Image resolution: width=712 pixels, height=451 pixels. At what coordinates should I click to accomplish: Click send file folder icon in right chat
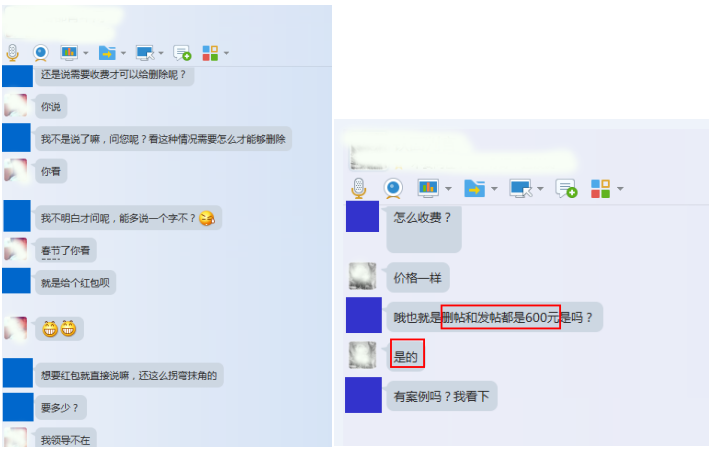(475, 188)
